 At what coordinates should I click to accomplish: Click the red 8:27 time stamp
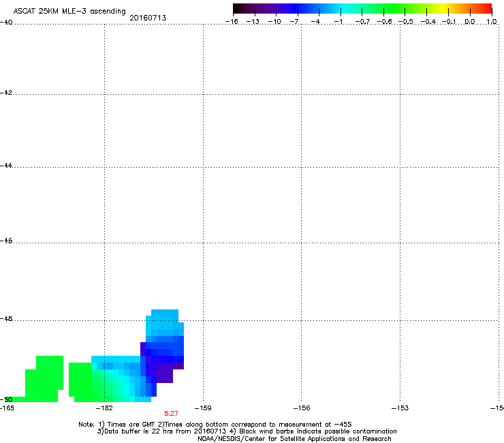171,414
